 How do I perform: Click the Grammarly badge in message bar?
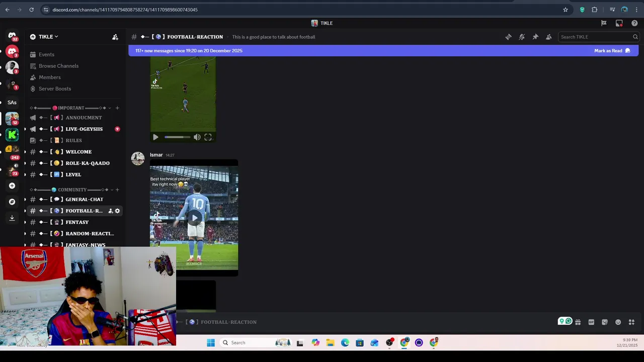565,321
